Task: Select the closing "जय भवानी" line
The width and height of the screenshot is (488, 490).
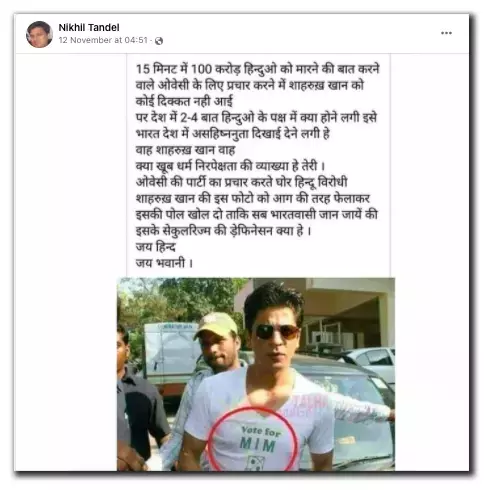Action: click(x=164, y=263)
